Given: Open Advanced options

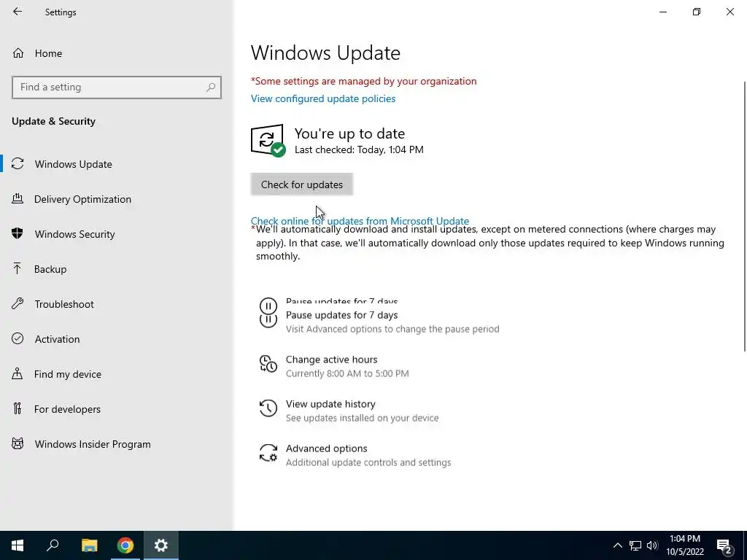Looking at the screenshot, I should click(326, 448).
